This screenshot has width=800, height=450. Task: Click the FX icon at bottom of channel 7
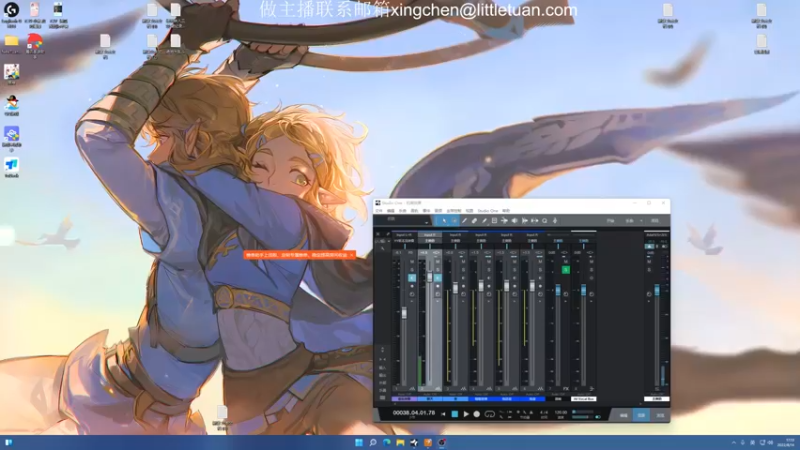(566, 389)
